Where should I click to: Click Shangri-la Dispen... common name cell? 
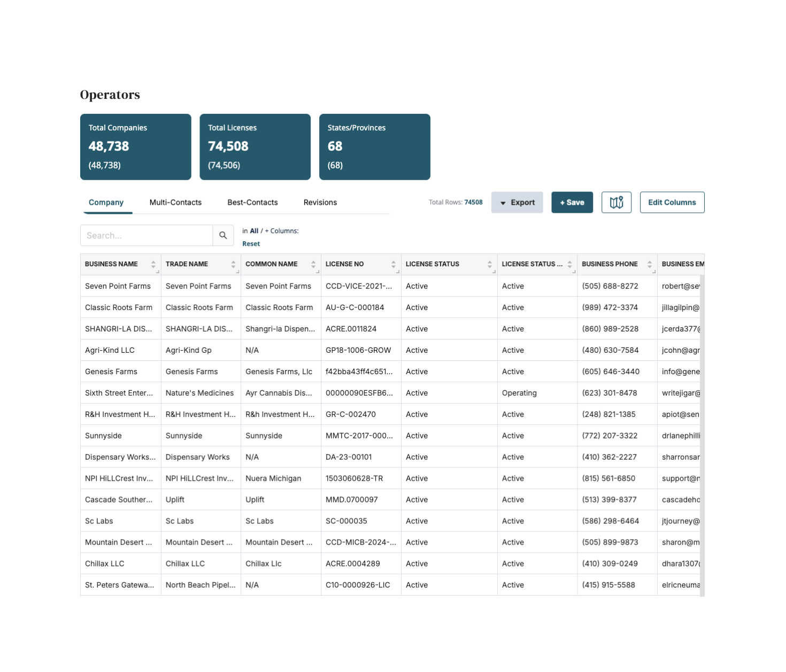click(x=280, y=329)
